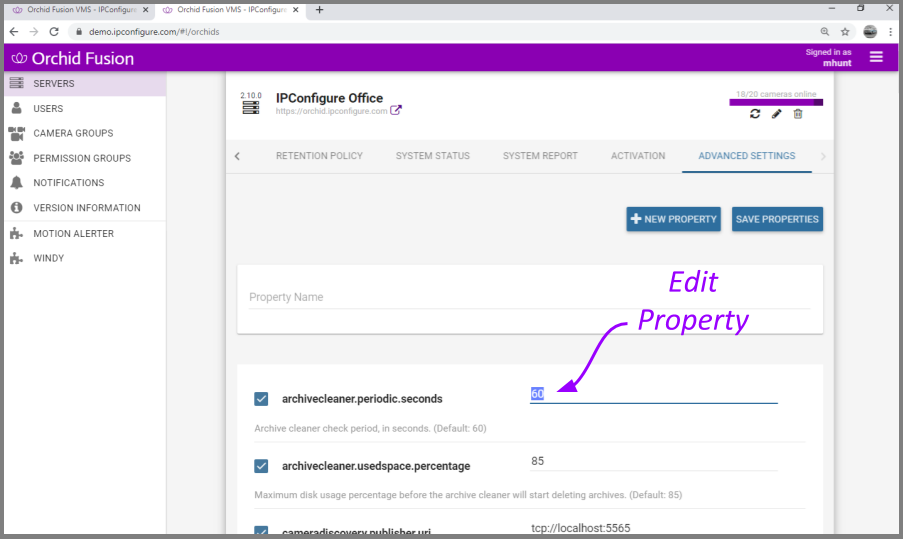Click the Users person icon
The height and width of the screenshot is (539, 903).
(x=17, y=108)
